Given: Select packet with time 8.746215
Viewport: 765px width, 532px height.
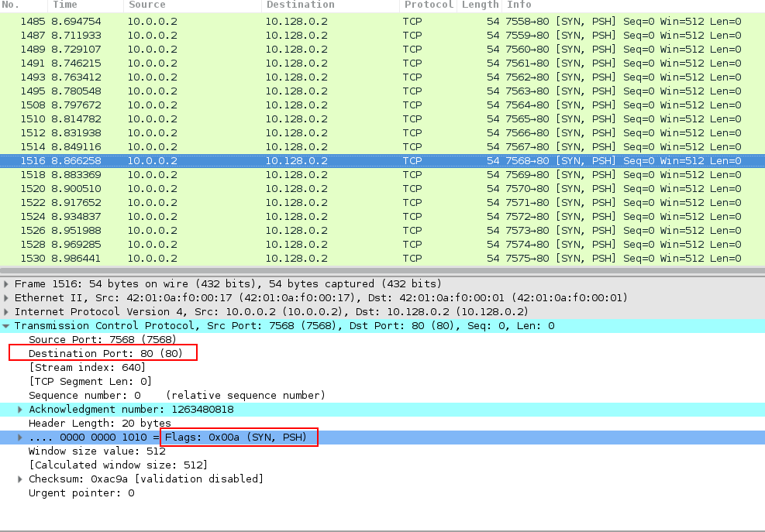Looking at the screenshot, I should click(383, 63).
